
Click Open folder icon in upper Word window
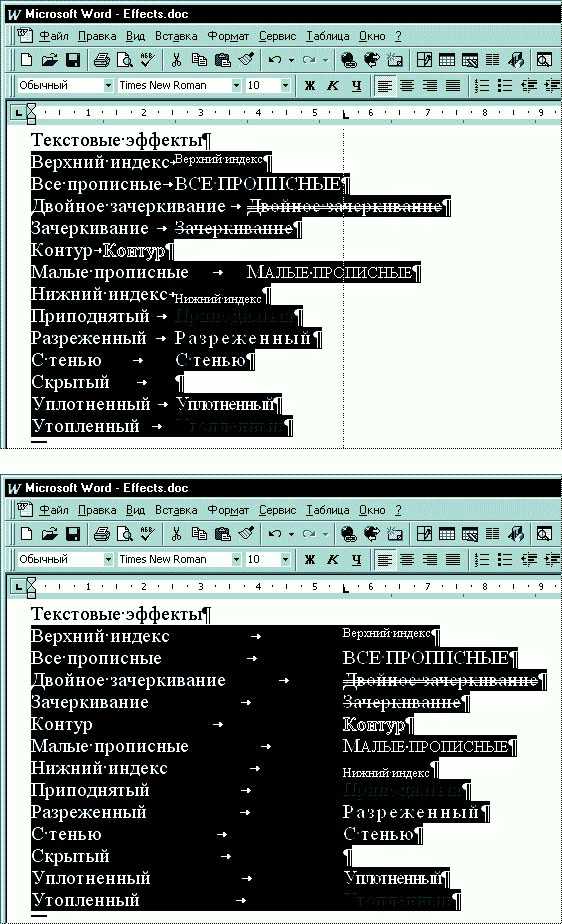[49, 60]
